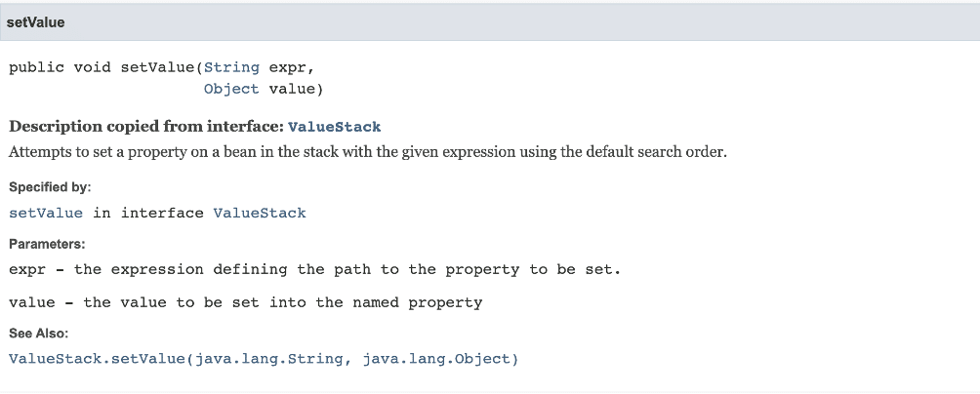Click the 'See Also:' label
The height and width of the screenshot is (394, 980).
39,334
